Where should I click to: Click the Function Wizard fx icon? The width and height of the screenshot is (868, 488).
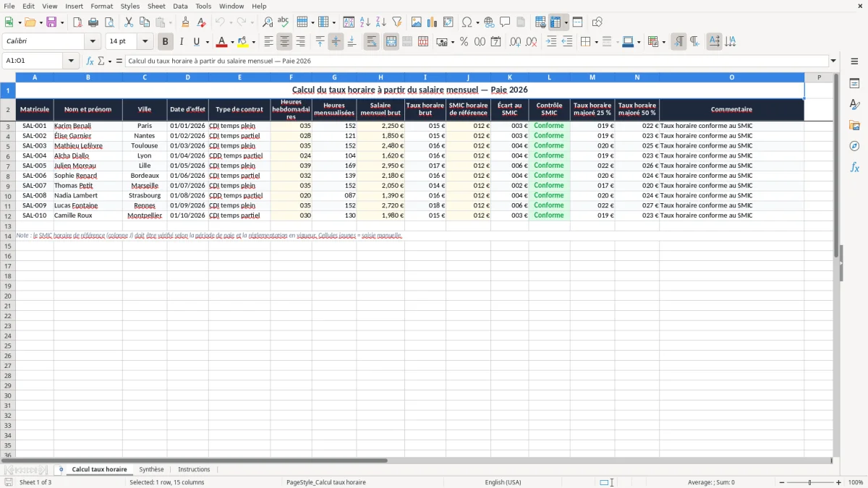pyautogui.click(x=90, y=61)
